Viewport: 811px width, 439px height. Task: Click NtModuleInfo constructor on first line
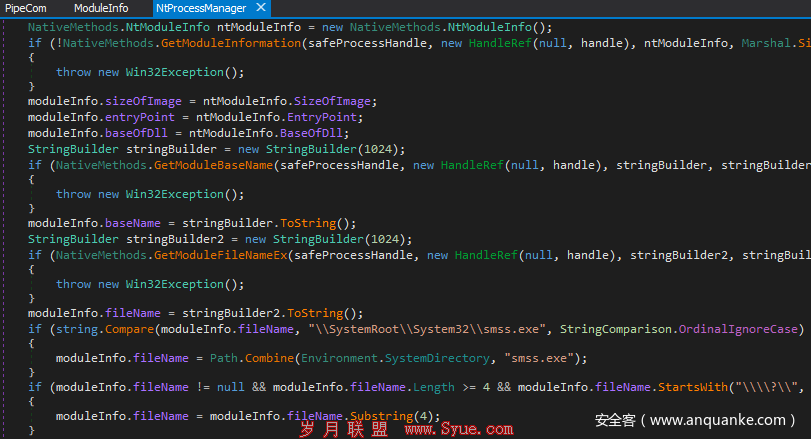pos(490,27)
